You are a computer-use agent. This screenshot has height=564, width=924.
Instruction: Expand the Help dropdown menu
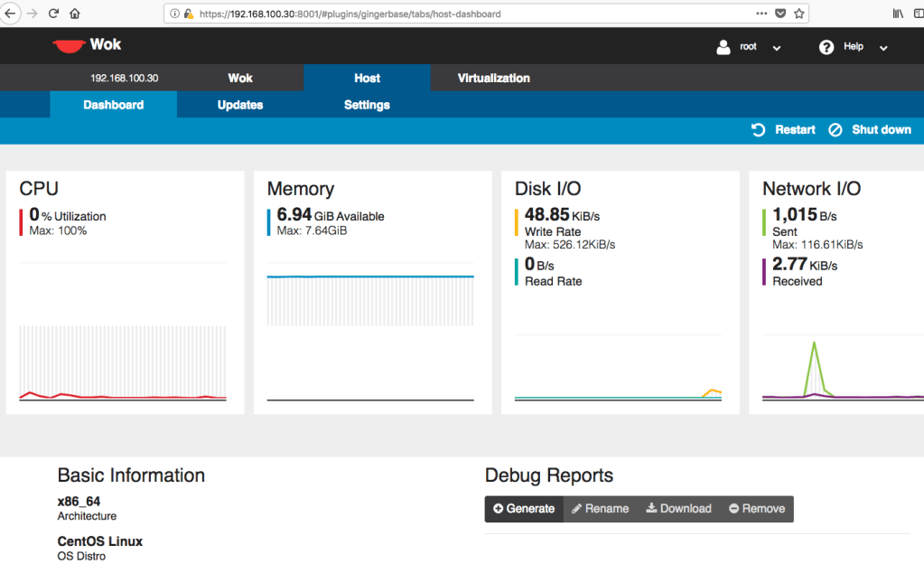click(x=882, y=46)
